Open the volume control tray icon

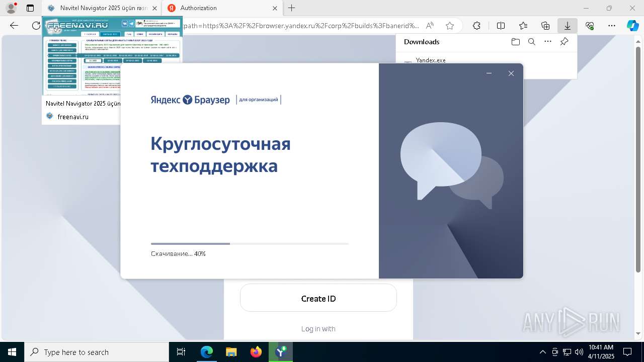click(x=579, y=352)
